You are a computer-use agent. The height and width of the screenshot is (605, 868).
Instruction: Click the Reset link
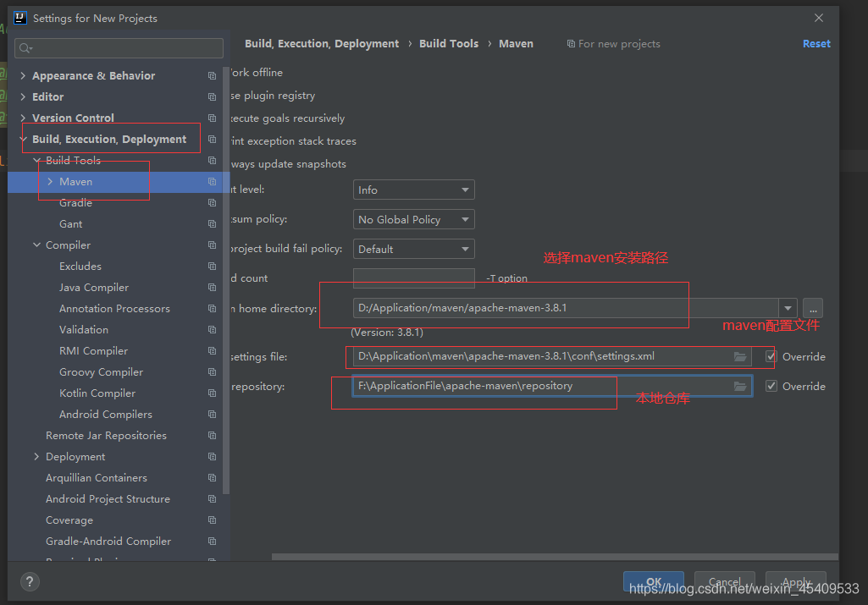[816, 44]
